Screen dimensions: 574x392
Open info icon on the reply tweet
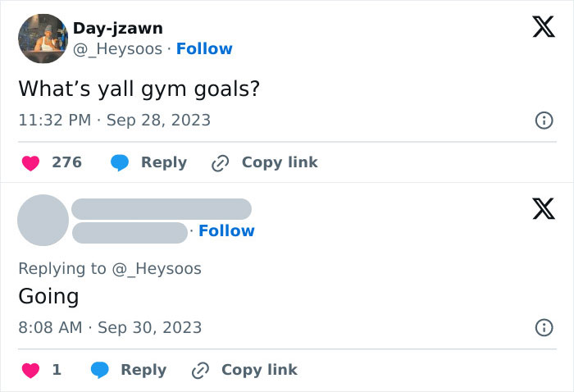tap(543, 328)
